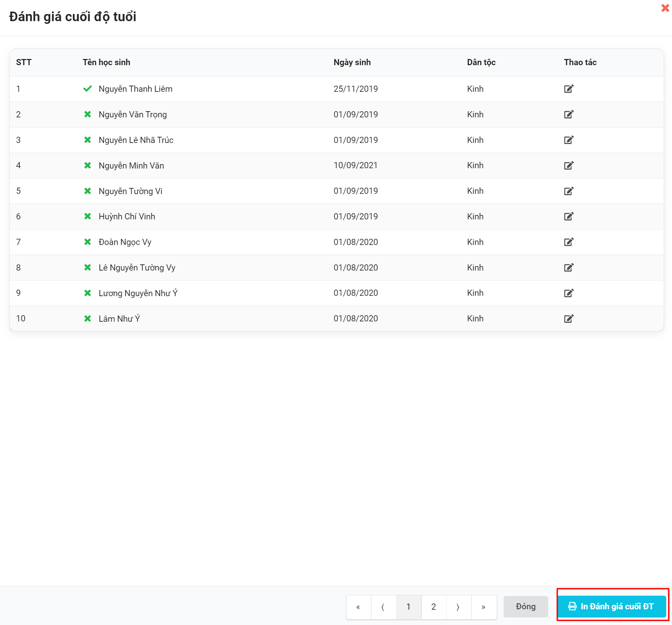Edit Lâm Như Ý's evaluation row
This screenshot has width=672, height=625.
point(568,319)
